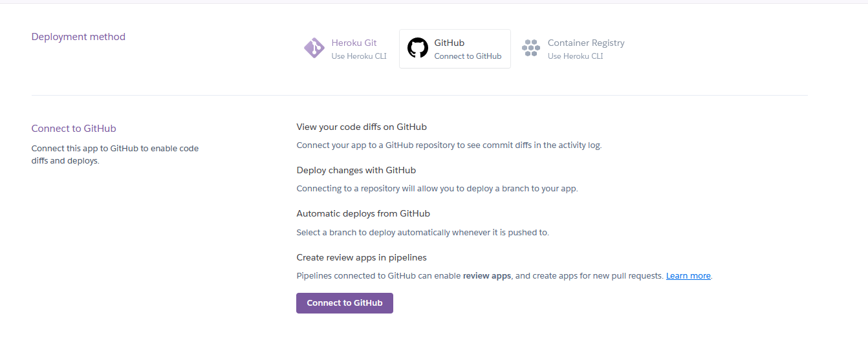Select the GitHub deployment method label
This screenshot has width=868, height=351.
pos(449,43)
